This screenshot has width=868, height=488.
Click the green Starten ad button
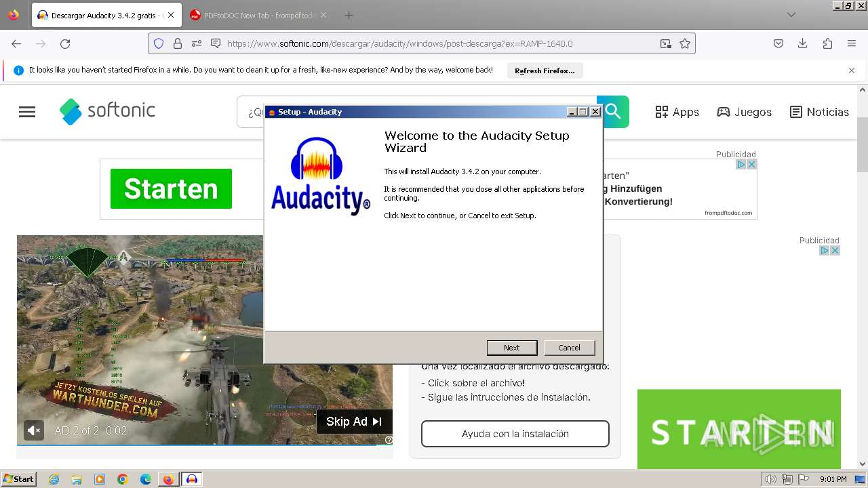(171, 188)
